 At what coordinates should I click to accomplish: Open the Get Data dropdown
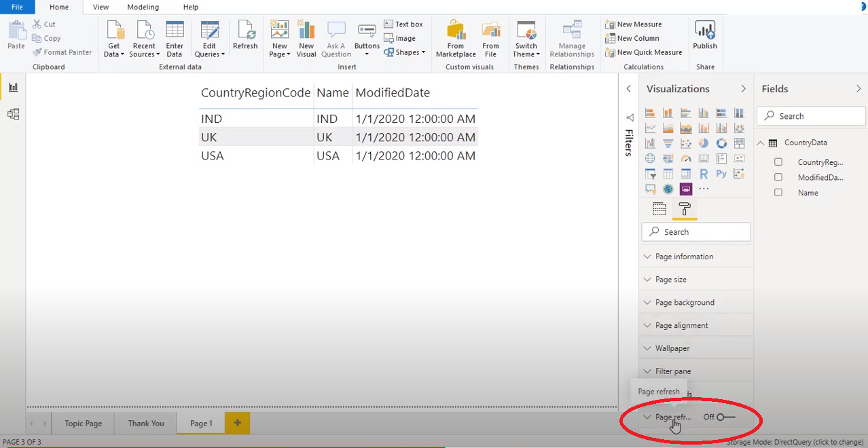coord(114,39)
